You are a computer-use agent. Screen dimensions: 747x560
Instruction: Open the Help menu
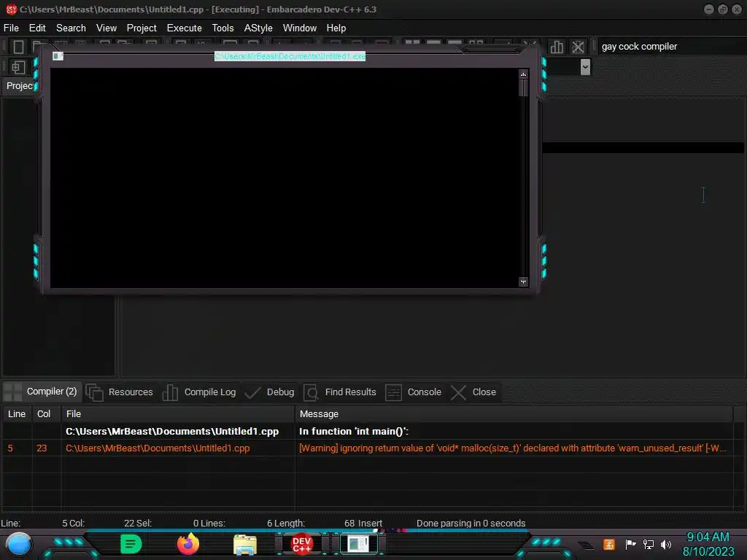pos(336,28)
